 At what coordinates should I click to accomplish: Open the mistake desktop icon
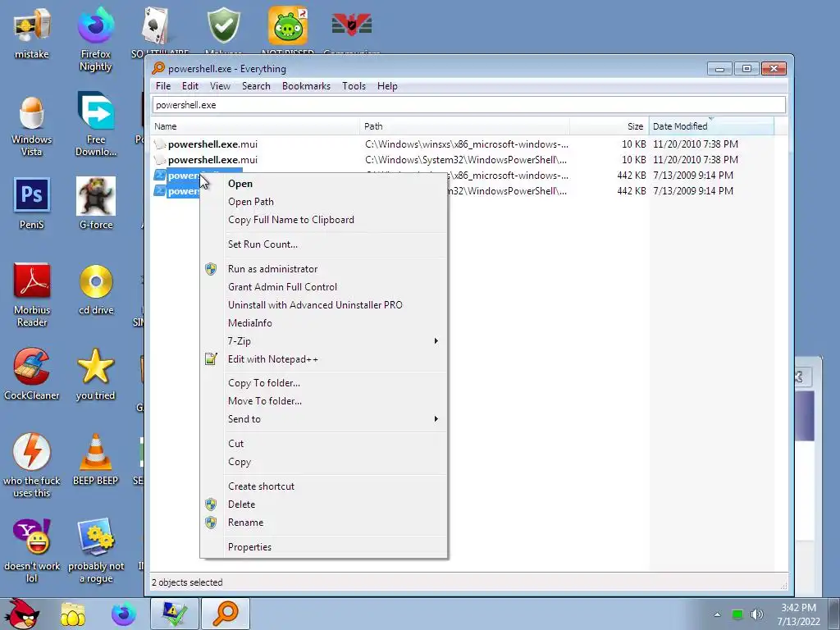32,33
